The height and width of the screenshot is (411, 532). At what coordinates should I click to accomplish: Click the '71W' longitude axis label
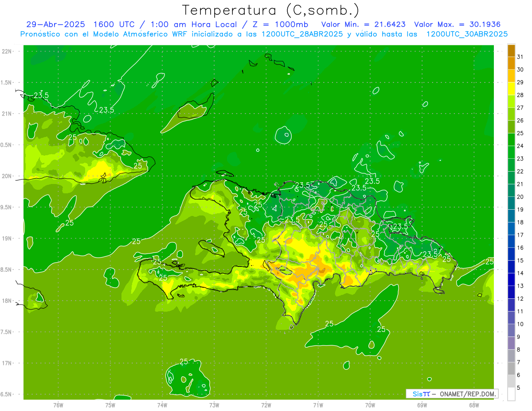(x=318, y=405)
